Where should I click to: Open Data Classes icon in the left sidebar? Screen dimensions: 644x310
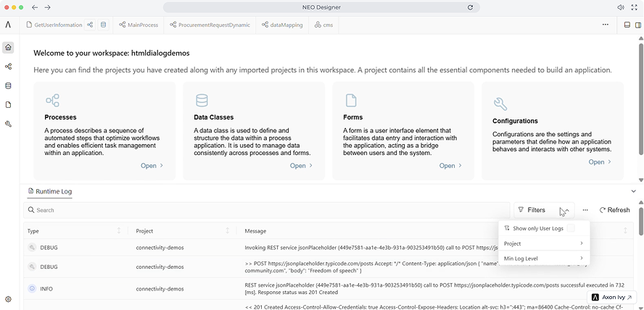tap(8, 85)
